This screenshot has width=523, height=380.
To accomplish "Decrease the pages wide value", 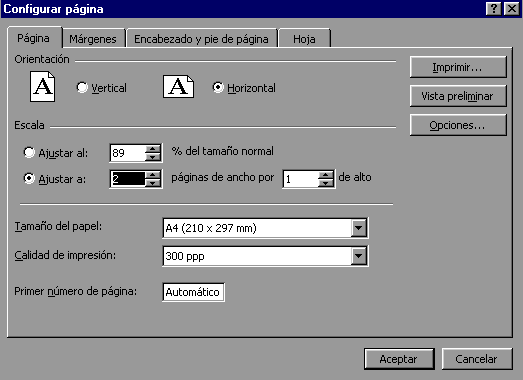I will [153, 183].
